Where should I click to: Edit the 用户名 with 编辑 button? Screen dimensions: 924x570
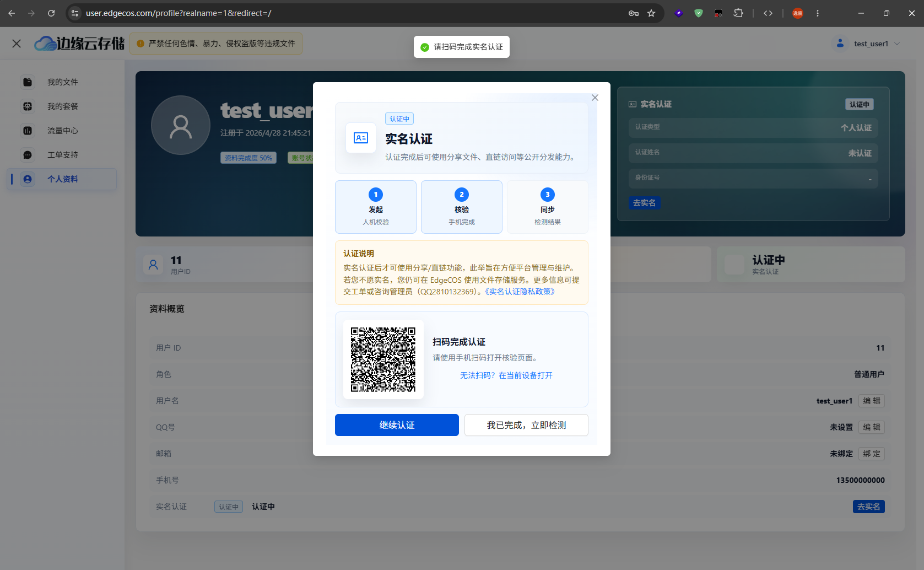point(872,401)
